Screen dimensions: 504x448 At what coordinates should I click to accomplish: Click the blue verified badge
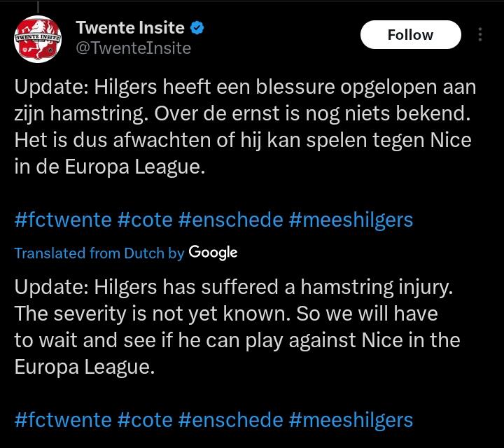coord(198,29)
